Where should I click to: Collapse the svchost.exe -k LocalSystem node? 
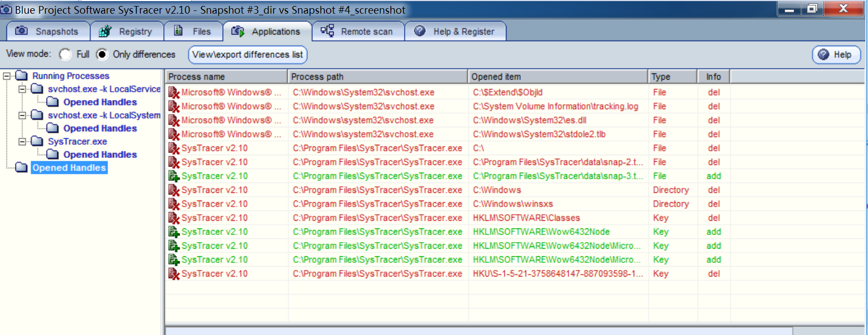click(22, 115)
